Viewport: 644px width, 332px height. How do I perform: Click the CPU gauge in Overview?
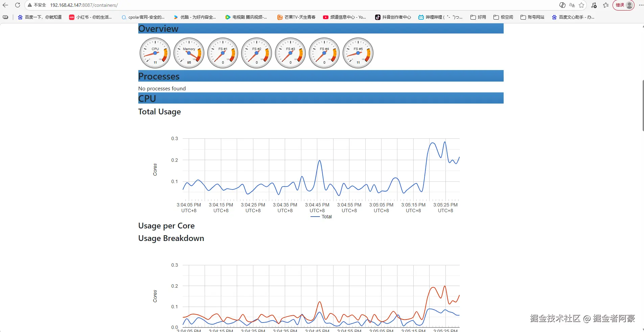click(x=155, y=53)
